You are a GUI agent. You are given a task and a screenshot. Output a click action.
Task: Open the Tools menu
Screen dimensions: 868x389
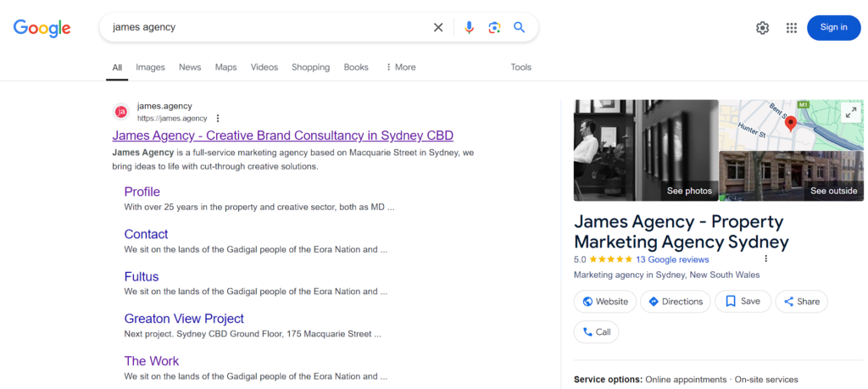point(520,67)
